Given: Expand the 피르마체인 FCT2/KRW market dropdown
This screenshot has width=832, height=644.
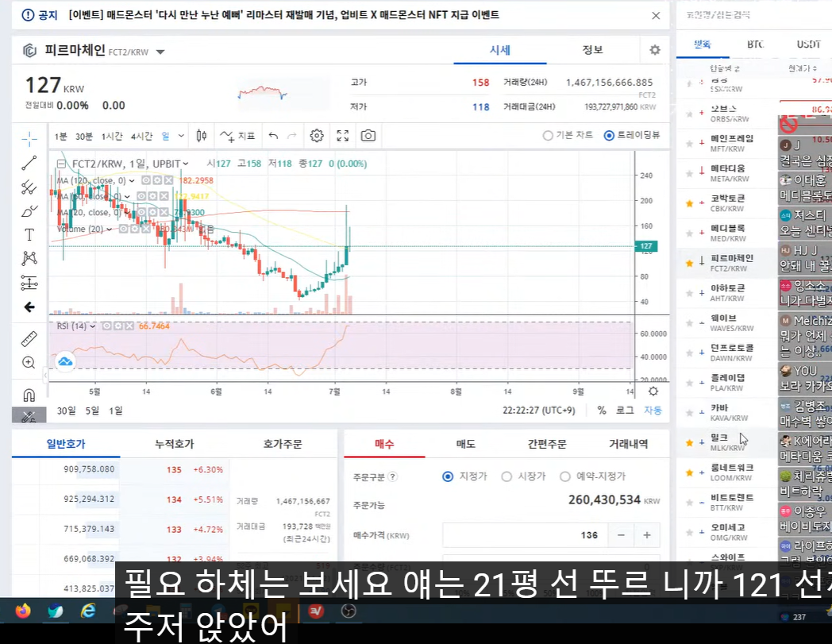Looking at the screenshot, I should pyautogui.click(x=160, y=52).
